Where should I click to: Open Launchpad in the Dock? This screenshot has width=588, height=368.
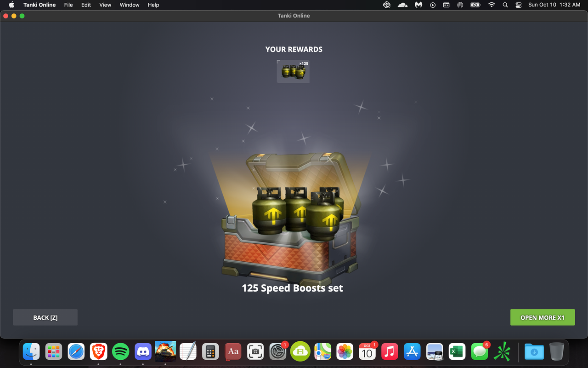pyautogui.click(x=54, y=352)
